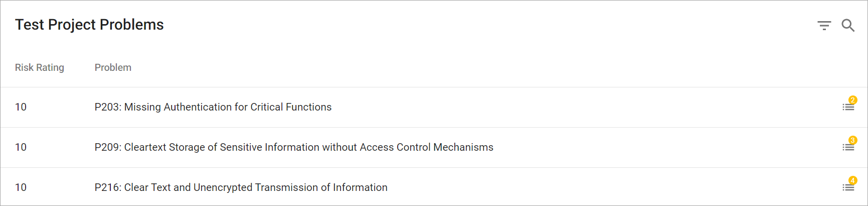Select risk rating 10 in P209 row
Viewport: 868px width, 206px height.
pyautogui.click(x=21, y=147)
